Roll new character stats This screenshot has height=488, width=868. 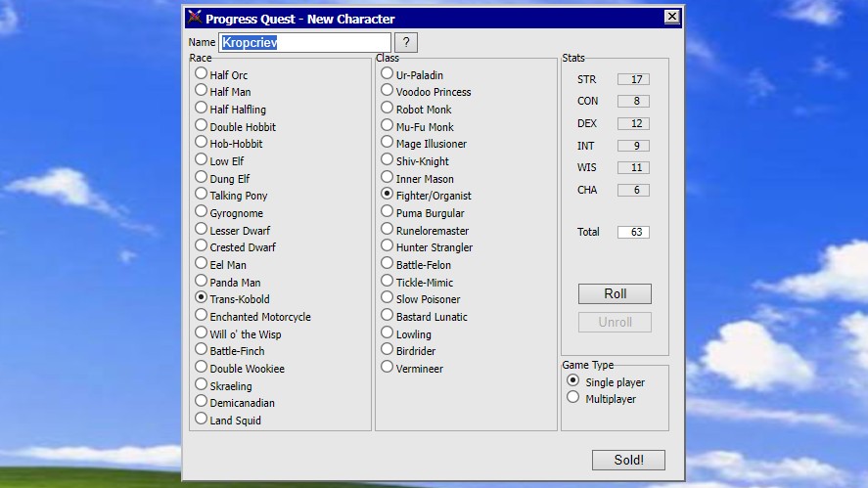pos(615,293)
